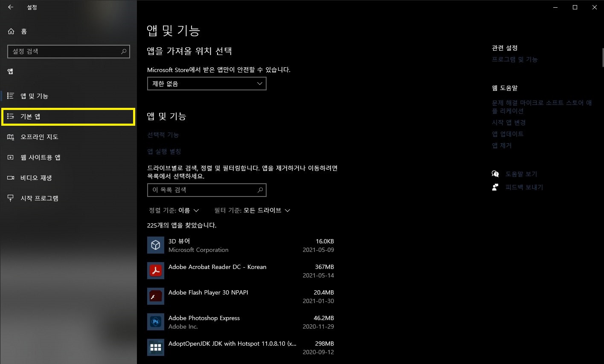Select 웹 사이트용 앱 in sidebar
The height and width of the screenshot is (364, 604).
(x=41, y=157)
